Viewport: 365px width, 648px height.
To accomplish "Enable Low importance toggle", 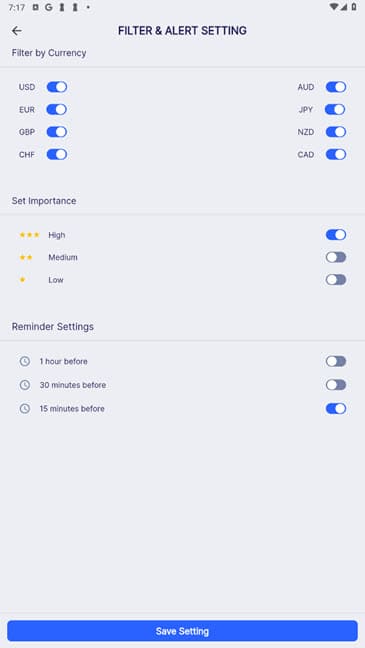I will click(336, 280).
